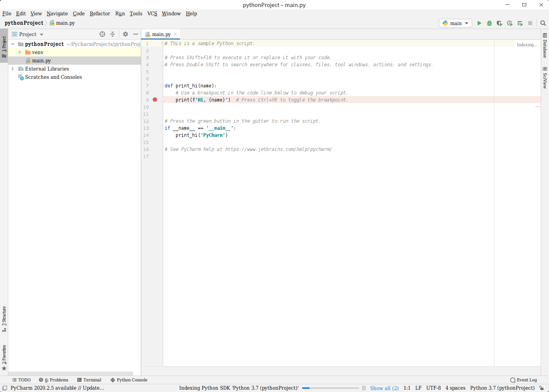Click the Stop button in the toolbar
The width and height of the screenshot is (549, 392).
(530, 23)
